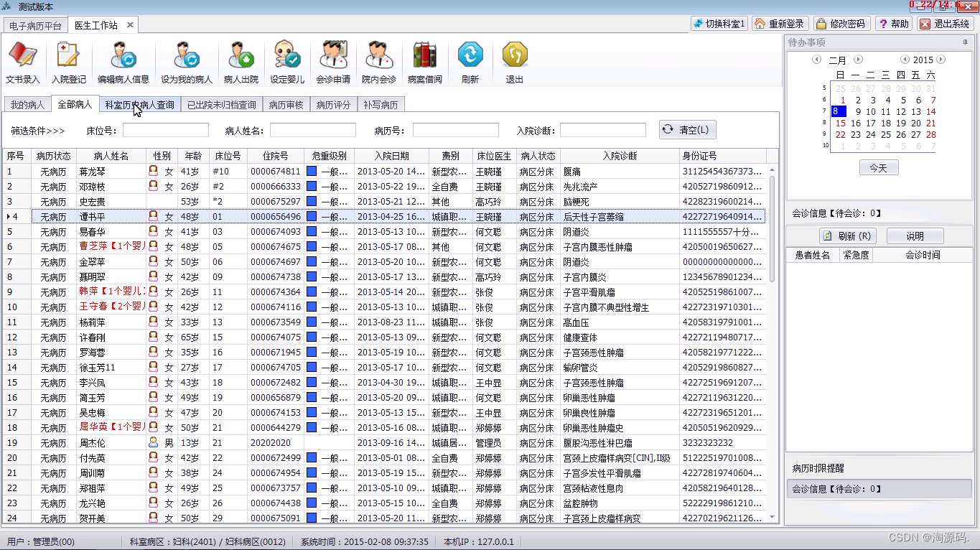This screenshot has width=980, height=550.
Task: Click the 病人出院 discharge icon
Action: click(241, 63)
